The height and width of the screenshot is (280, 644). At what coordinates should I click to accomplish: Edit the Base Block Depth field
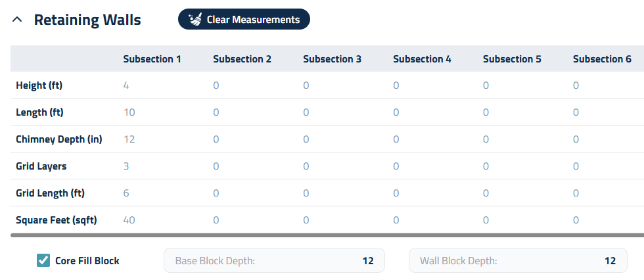coord(274,261)
